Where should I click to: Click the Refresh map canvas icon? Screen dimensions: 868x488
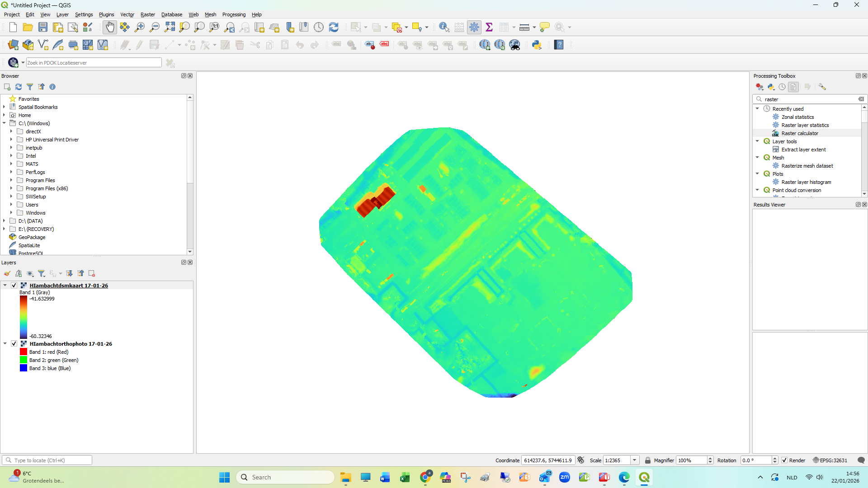coord(334,27)
